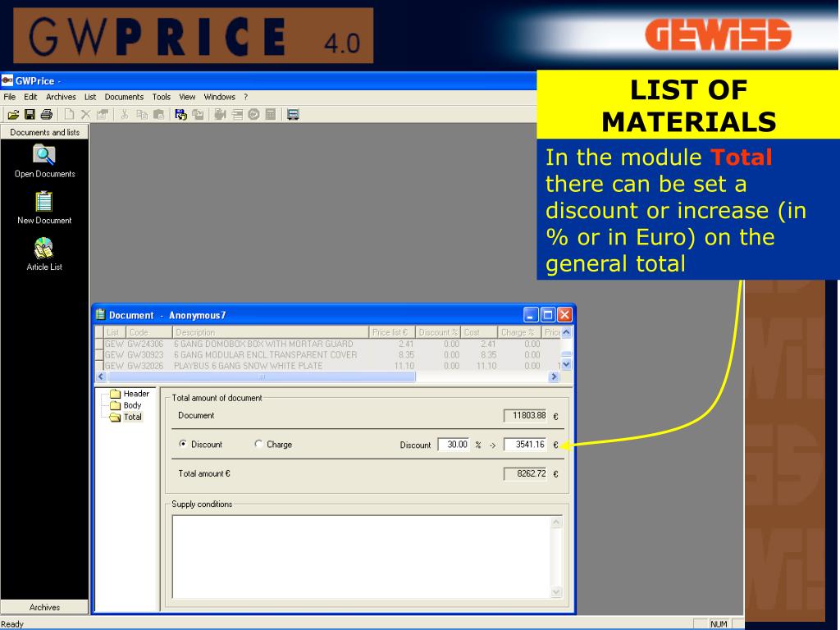
Task: Open the ? help menu
Action: tap(246, 97)
